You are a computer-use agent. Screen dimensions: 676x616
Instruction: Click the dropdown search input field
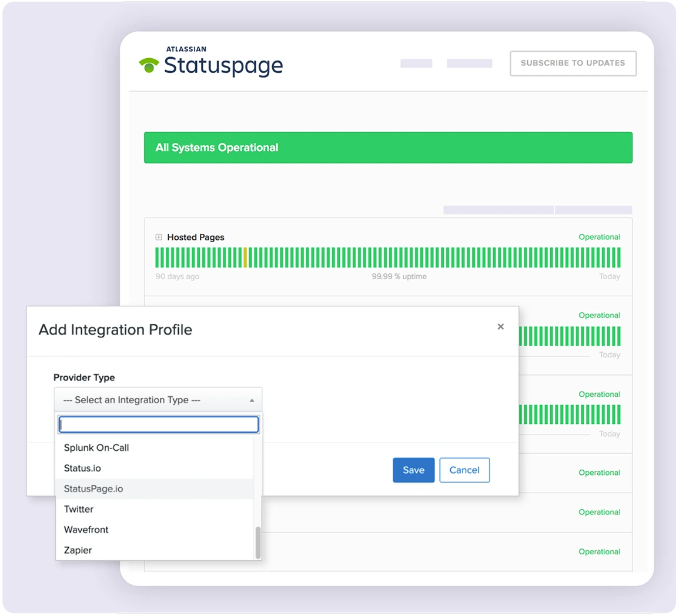158,424
